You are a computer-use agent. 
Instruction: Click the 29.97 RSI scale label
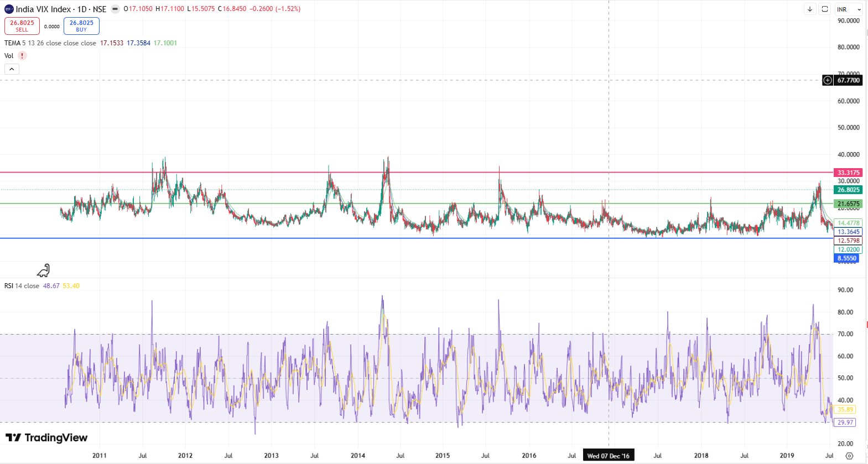(845, 423)
